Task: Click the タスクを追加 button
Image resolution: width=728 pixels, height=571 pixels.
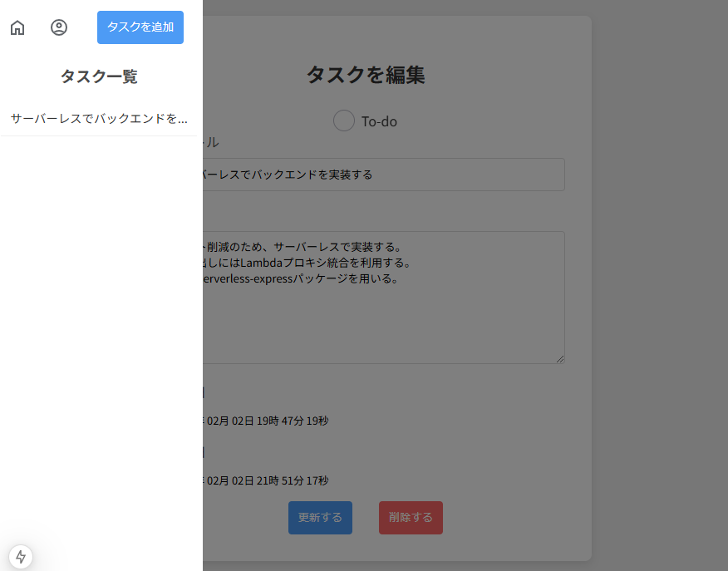Action: 140,27
